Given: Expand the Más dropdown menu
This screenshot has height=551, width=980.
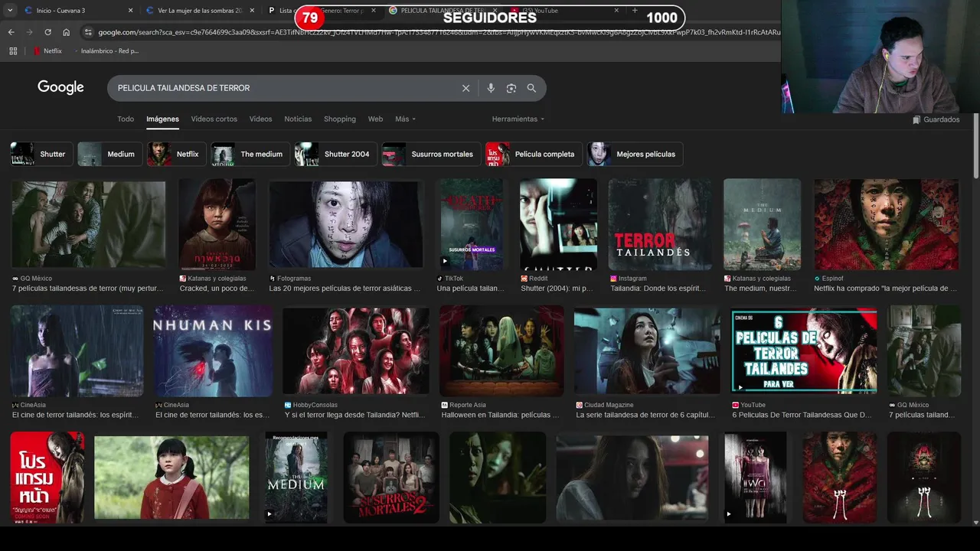Looking at the screenshot, I should [x=405, y=119].
